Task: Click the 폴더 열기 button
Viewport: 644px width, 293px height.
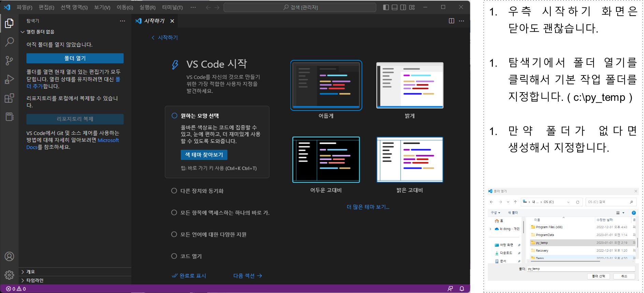Action: (75, 58)
